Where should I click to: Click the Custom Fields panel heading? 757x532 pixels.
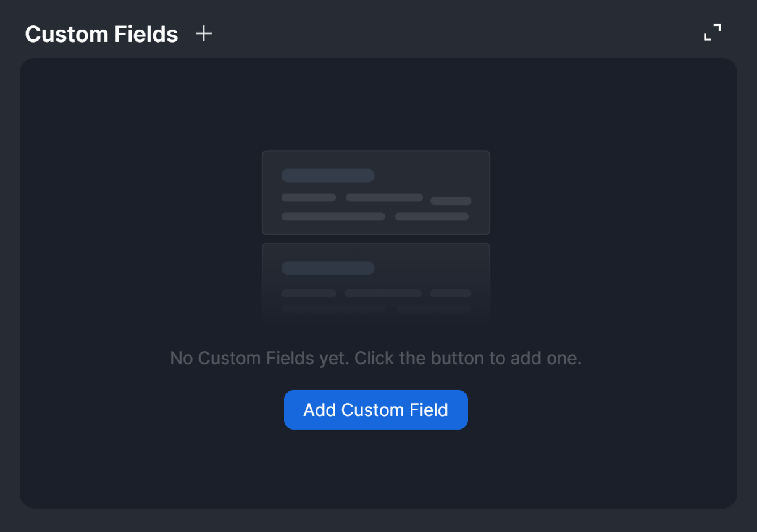coord(101,34)
